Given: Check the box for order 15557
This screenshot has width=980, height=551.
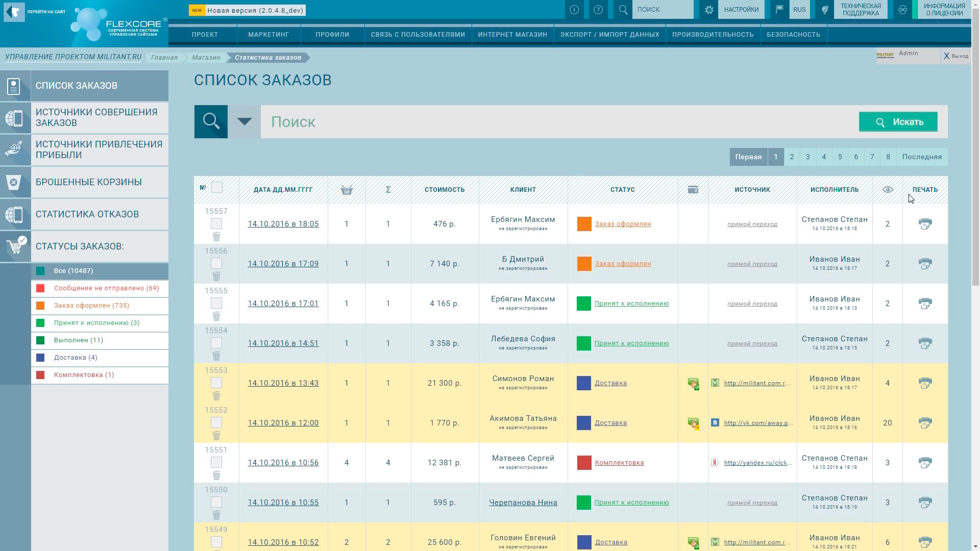Looking at the screenshot, I should point(216,223).
